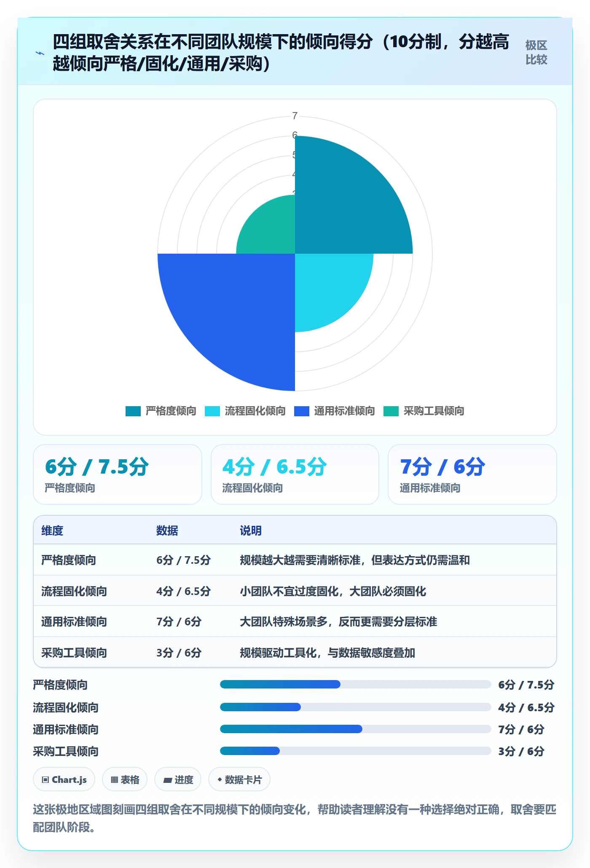590x868 pixels.
Task: Select the 流程固化倾向 table row name
Action: click(74, 591)
